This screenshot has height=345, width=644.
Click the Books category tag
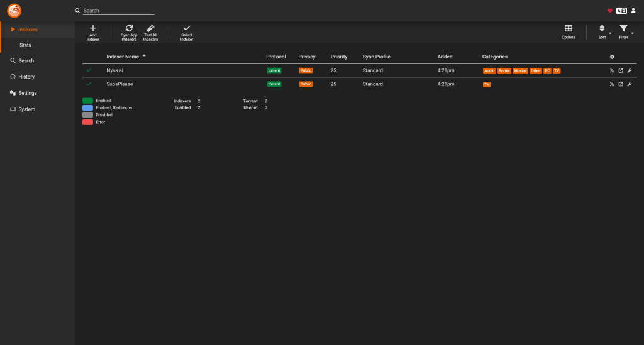coord(504,71)
